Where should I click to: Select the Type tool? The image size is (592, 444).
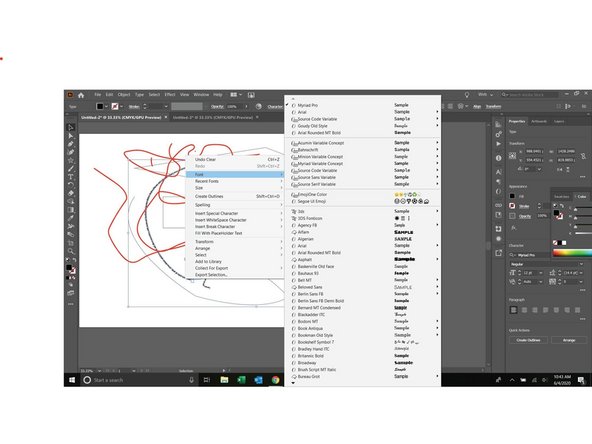click(71, 177)
